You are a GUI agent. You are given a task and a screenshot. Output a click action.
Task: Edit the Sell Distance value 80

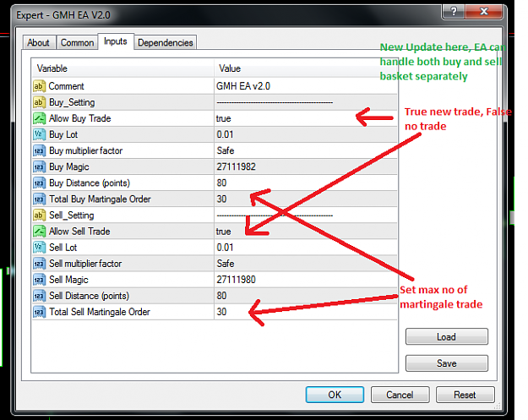[221, 296]
